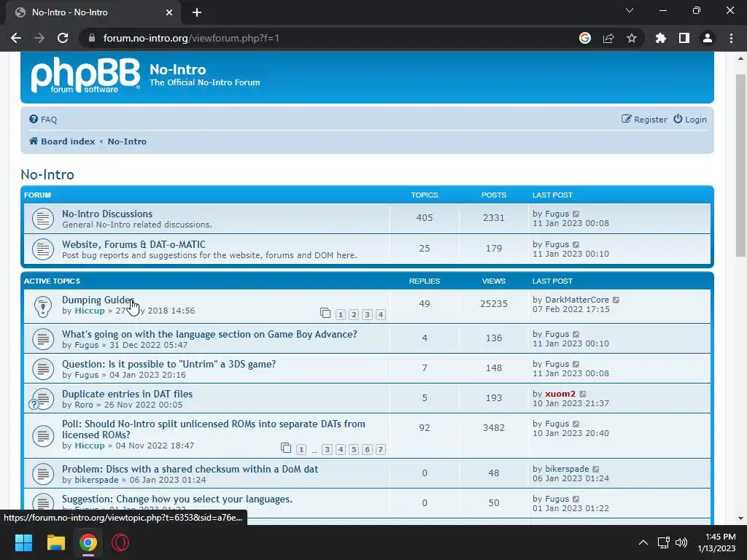This screenshot has width=747, height=560.
Task: Select the No-Intro browser tab
Action: [93, 12]
